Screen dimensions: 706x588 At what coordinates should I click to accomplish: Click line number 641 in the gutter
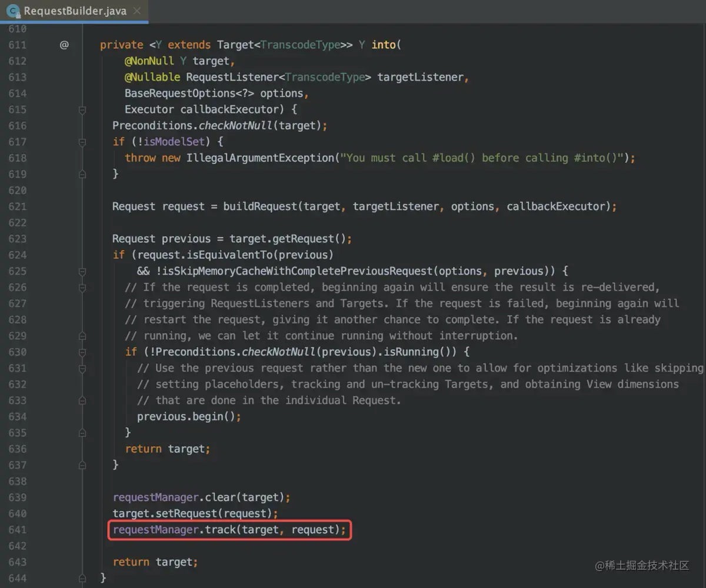[18, 530]
